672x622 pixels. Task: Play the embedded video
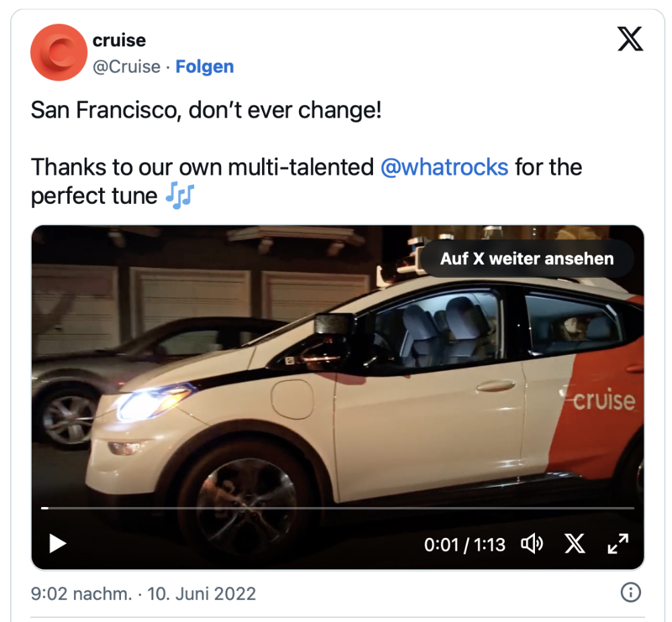[x=57, y=544]
